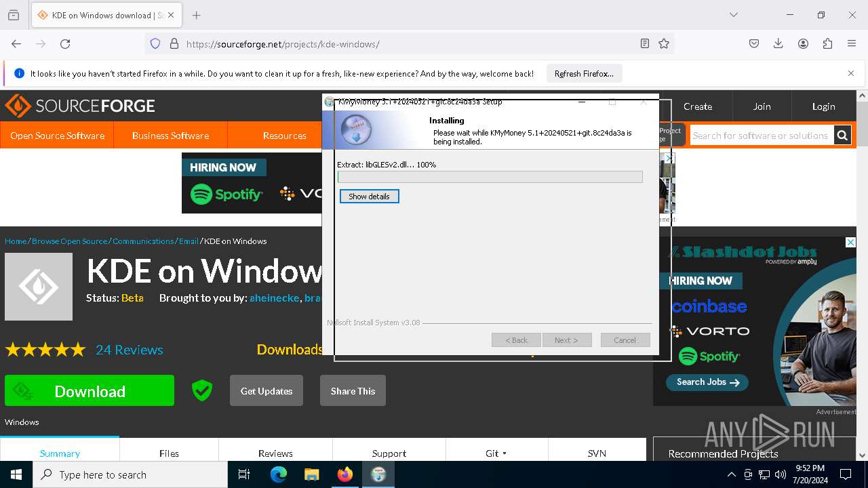The width and height of the screenshot is (868, 488).
Task: Click the Home breadcrumb link
Action: [16, 241]
